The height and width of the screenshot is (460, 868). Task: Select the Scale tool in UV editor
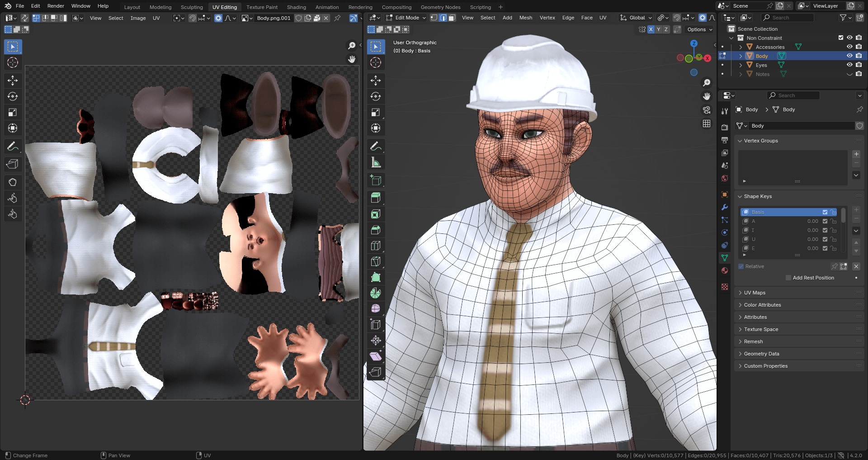point(13,112)
